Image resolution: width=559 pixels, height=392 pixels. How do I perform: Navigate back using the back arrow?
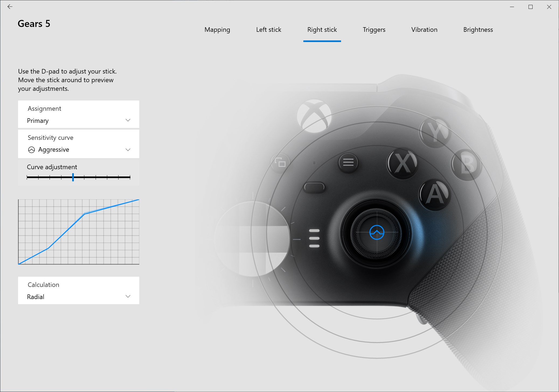point(11,6)
